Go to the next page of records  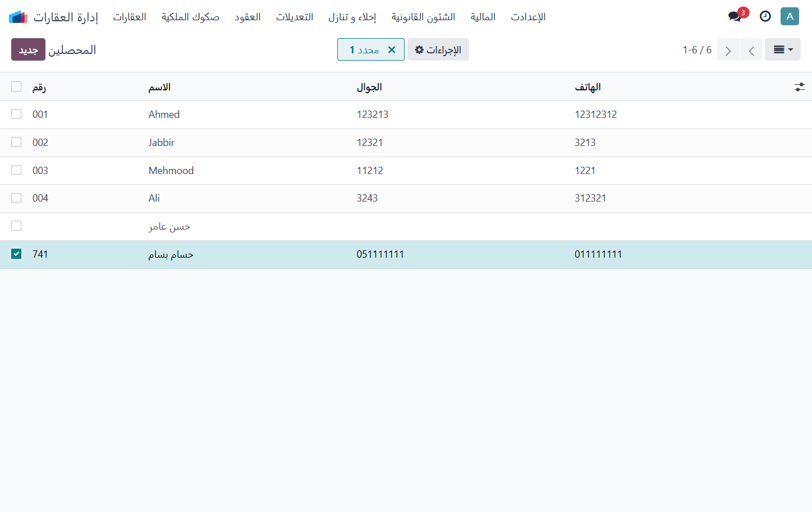pos(728,50)
